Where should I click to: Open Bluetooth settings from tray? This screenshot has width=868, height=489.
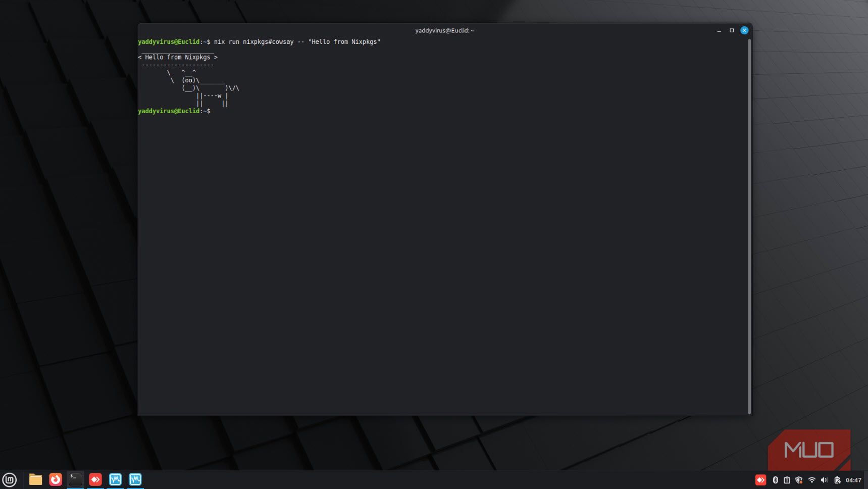pos(776,480)
